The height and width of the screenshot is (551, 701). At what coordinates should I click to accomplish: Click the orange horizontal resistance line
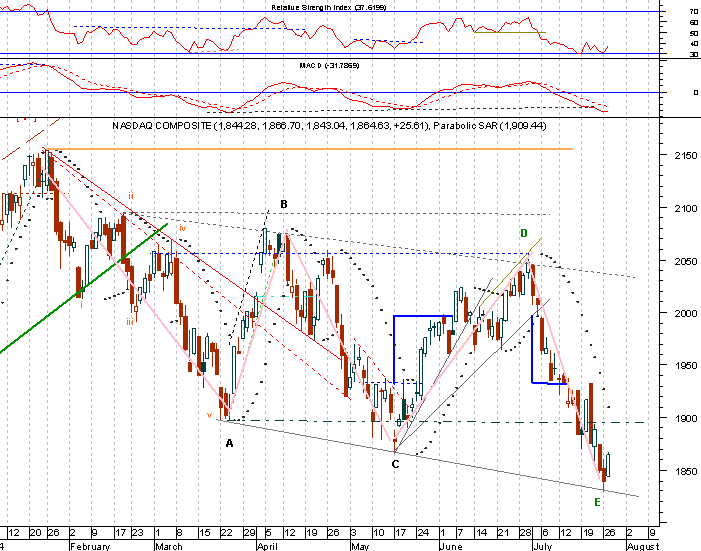click(308, 149)
